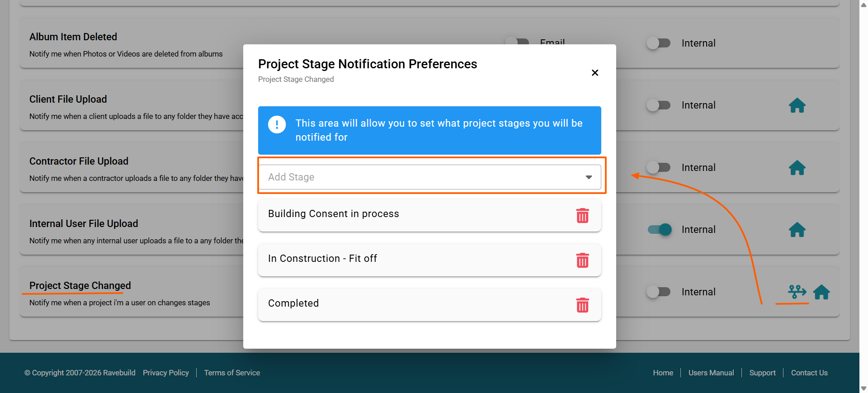The width and height of the screenshot is (868, 393).
Task: Open the Terms of Service link
Action: pos(232,373)
